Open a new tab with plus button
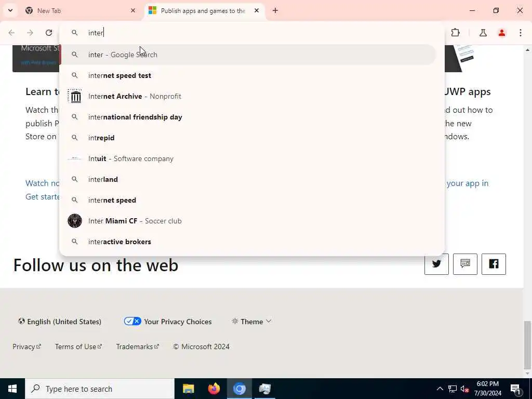The width and height of the screenshot is (532, 399). [275, 10]
